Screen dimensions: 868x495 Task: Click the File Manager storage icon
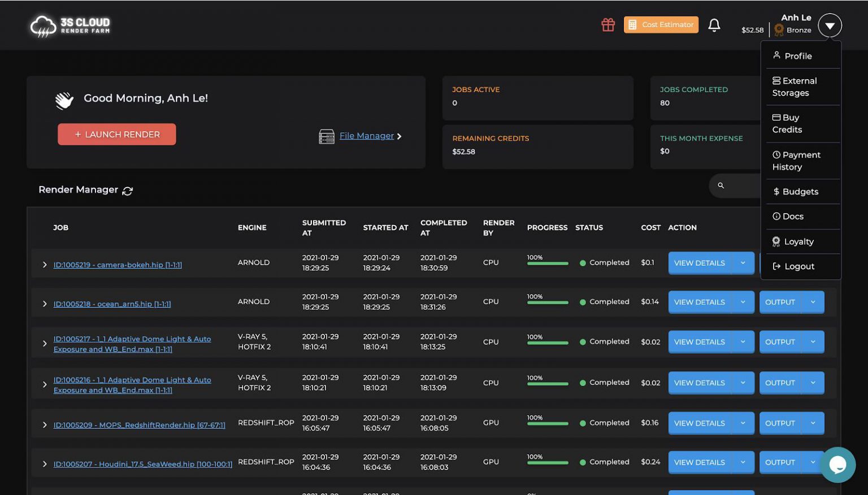click(327, 136)
